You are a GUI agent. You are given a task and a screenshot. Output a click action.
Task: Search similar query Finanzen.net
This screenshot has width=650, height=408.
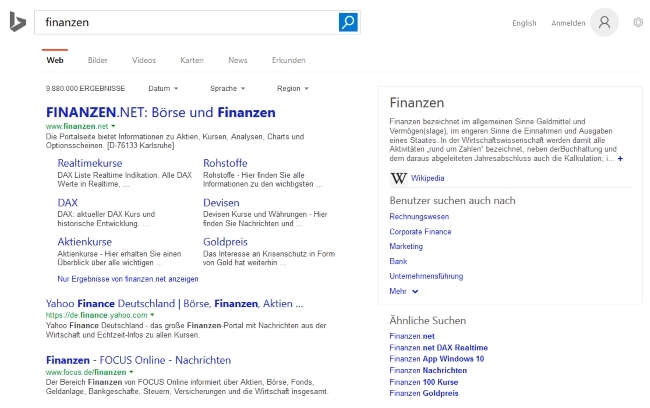tap(412, 336)
